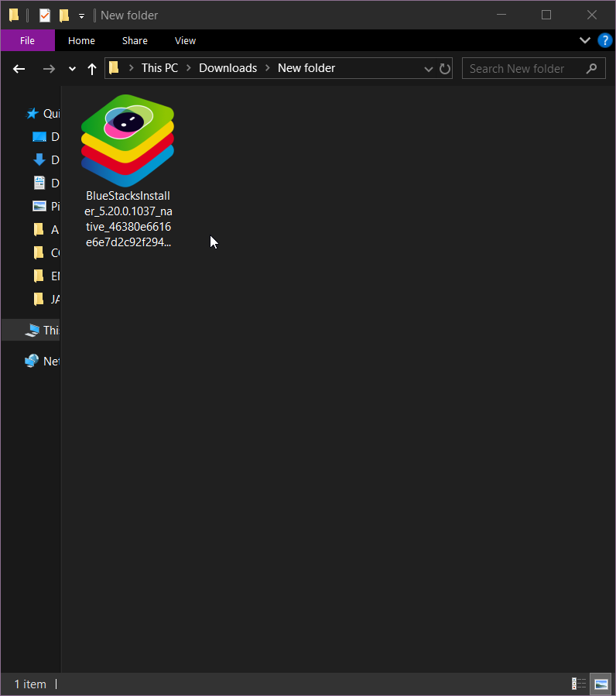The height and width of the screenshot is (696, 616).
Task: Expand address bar history dropdown
Action: click(x=428, y=69)
